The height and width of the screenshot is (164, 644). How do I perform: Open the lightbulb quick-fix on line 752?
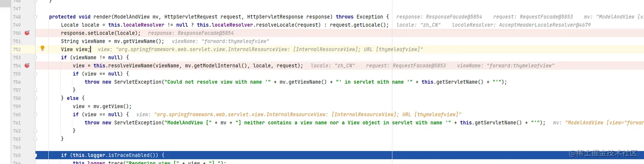[42, 49]
